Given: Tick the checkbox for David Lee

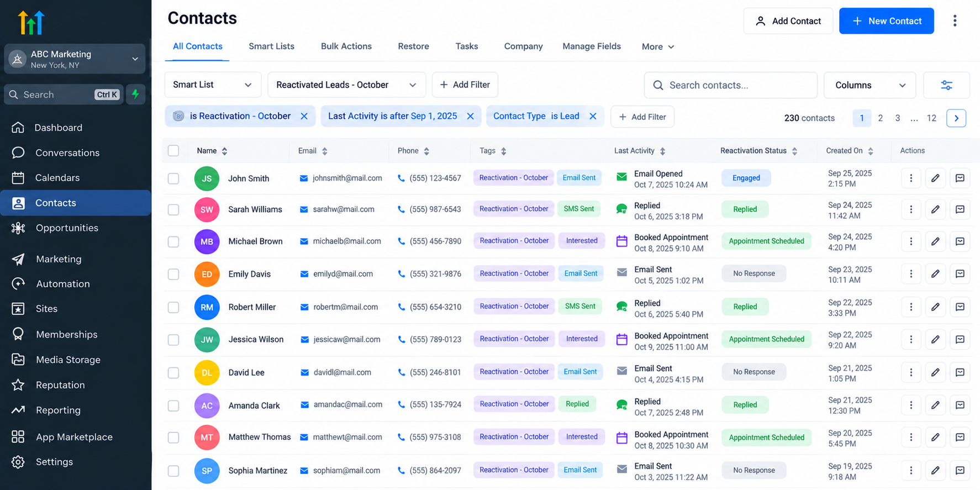Looking at the screenshot, I should 173,372.
